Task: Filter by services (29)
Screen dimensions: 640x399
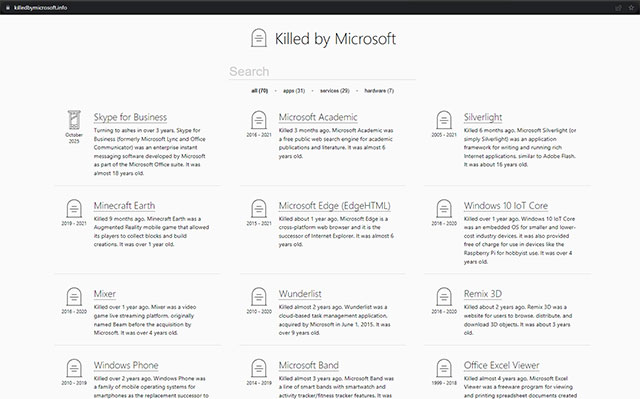Action: pyautogui.click(x=335, y=91)
